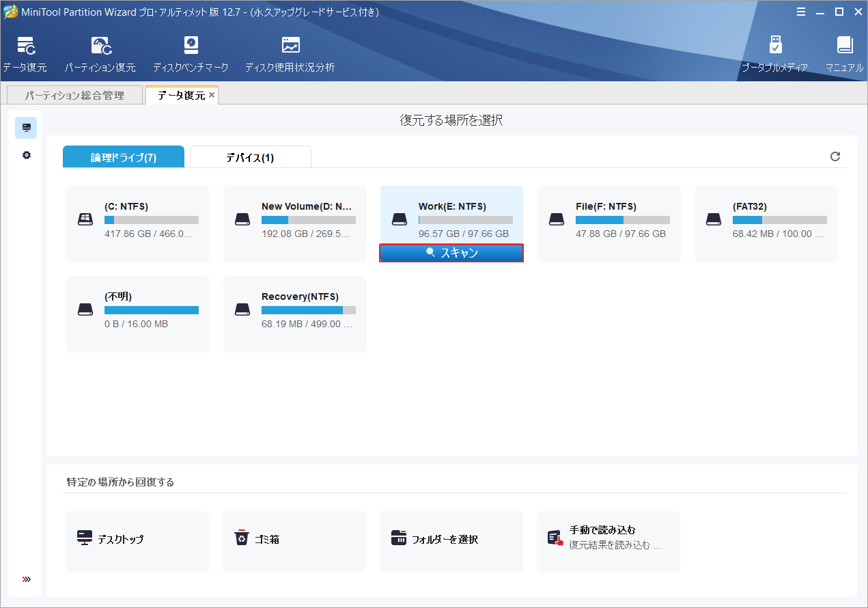Select 論理ドライブ(7) tab
Image resolution: width=868 pixels, height=608 pixels.
point(123,156)
